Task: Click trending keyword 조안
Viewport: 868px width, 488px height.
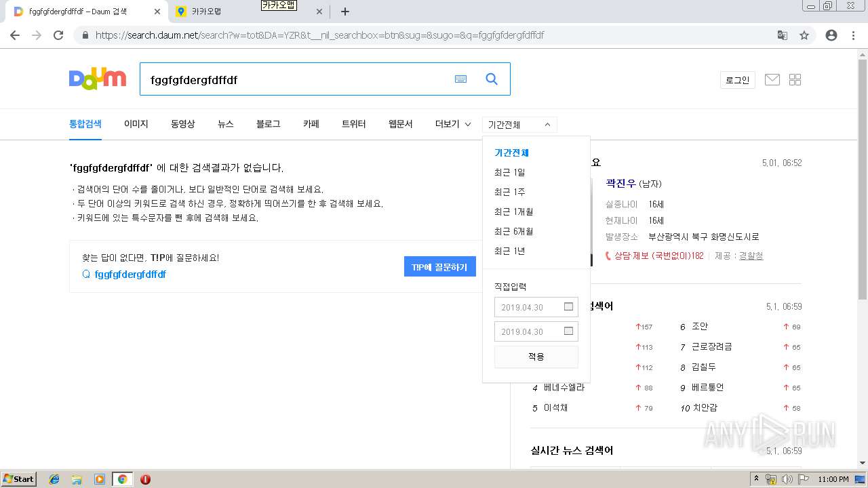Action: point(700,327)
